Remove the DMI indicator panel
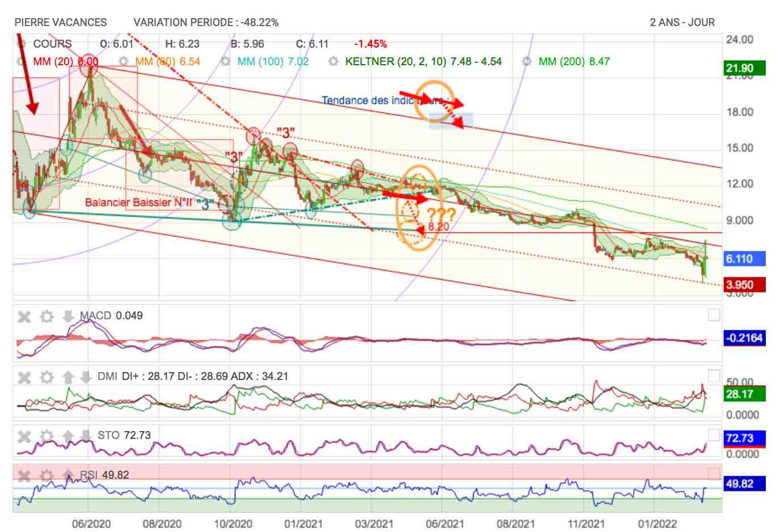This screenshot has width=776, height=532. click(x=24, y=377)
